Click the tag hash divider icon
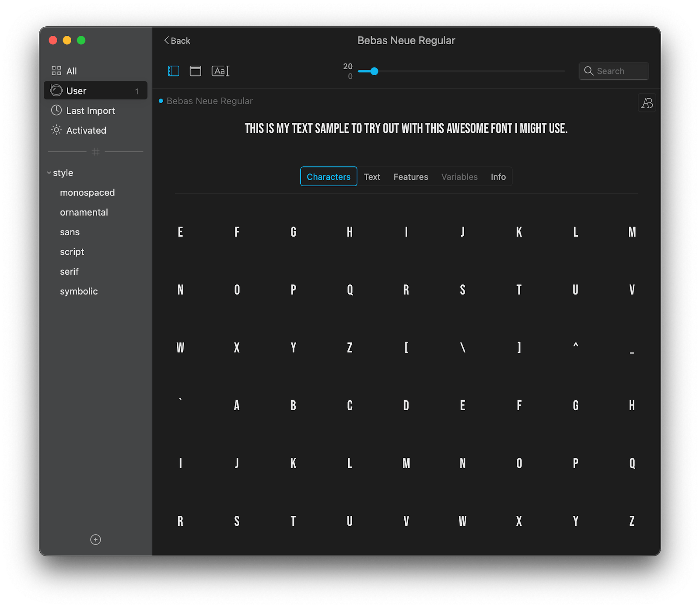This screenshot has height=608, width=700. coord(96,152)
